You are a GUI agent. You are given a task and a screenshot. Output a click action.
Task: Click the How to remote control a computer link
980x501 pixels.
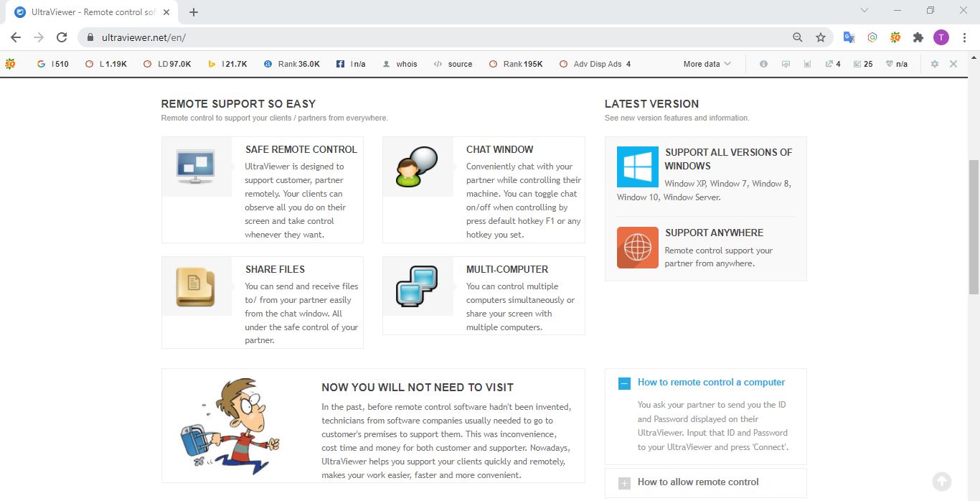(711, 383)
